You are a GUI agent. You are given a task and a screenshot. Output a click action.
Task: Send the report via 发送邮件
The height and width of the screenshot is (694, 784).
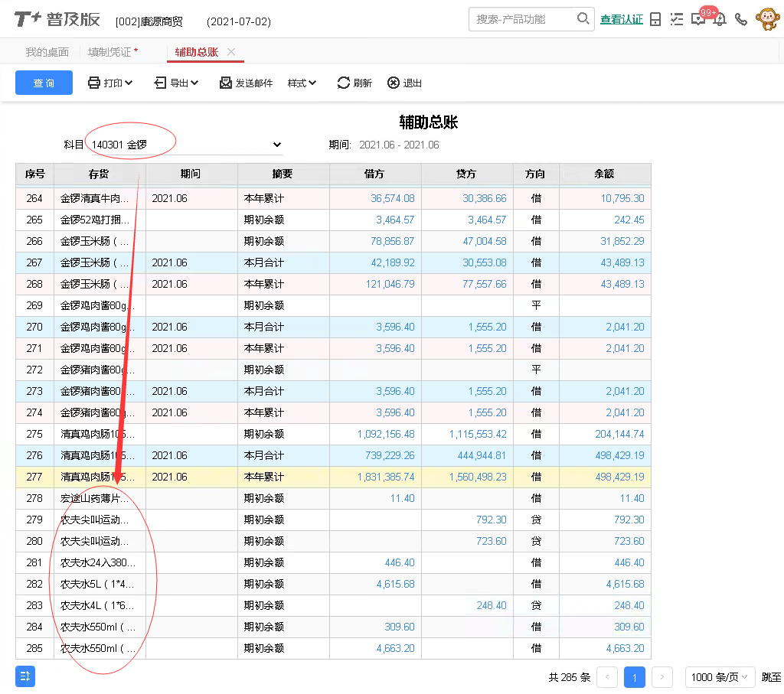coord(247,83)
